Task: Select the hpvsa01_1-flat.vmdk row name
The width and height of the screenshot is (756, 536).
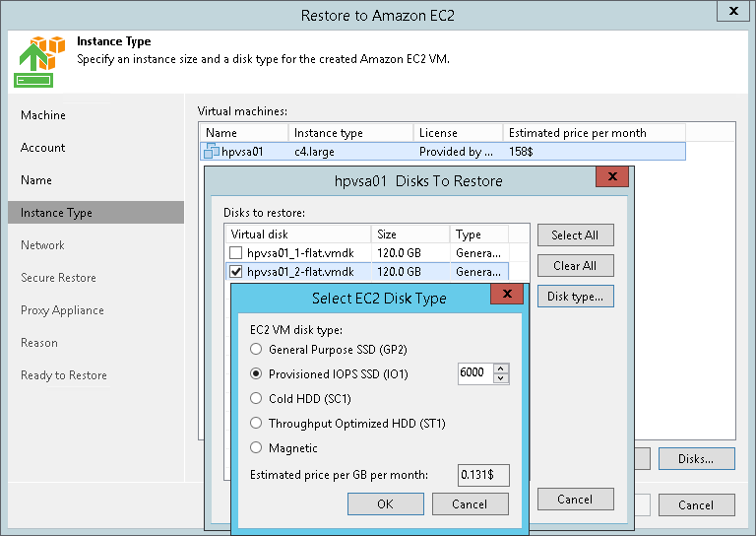Action: pyautogui.click(x=300, y=253)
